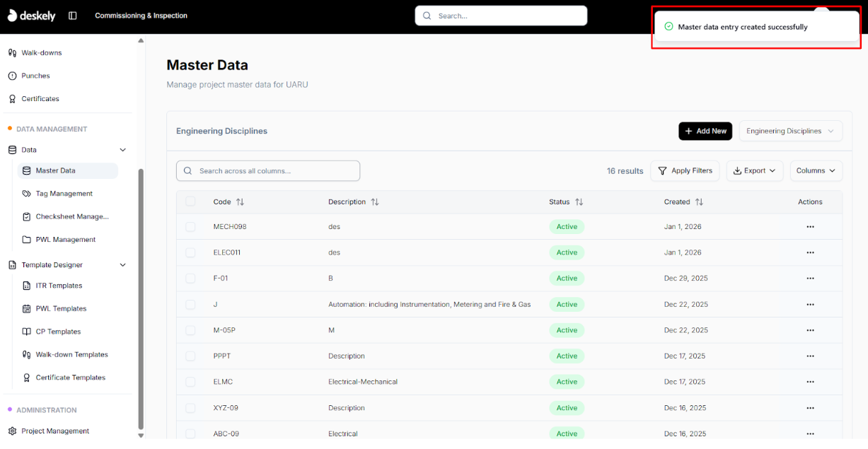Image resolution: width=868 pixels, height=449 pixels.
Task: Open the PWL Management folder icon
Action: pos(27,239)
